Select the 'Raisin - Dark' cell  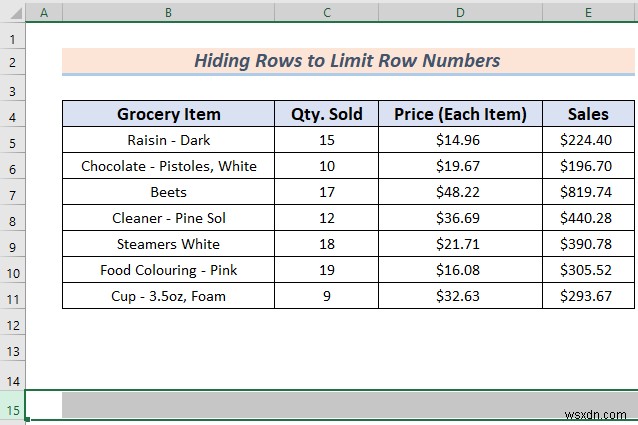tap(168, 140)
